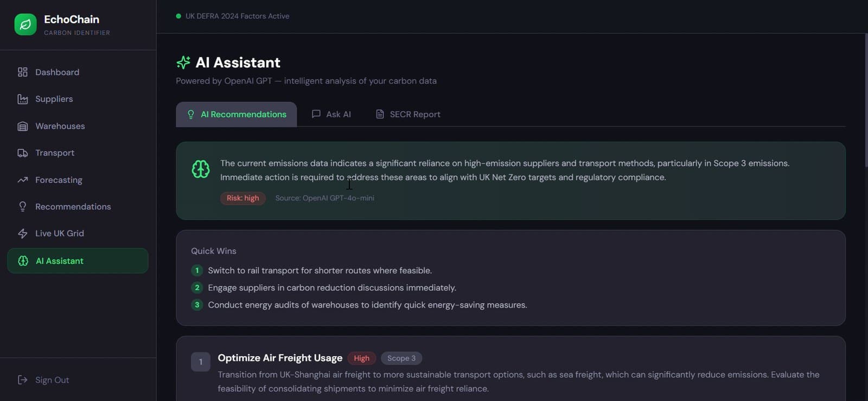This screenshot has height=401, width=868.
Task: Click 'Switch to rail transport for shorter routes' item
Action: click(x=320, y=270)
